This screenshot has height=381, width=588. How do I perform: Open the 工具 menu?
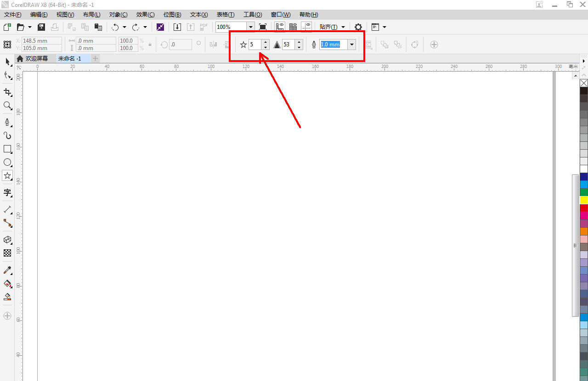pyautogui.click(x=253, y=15)
